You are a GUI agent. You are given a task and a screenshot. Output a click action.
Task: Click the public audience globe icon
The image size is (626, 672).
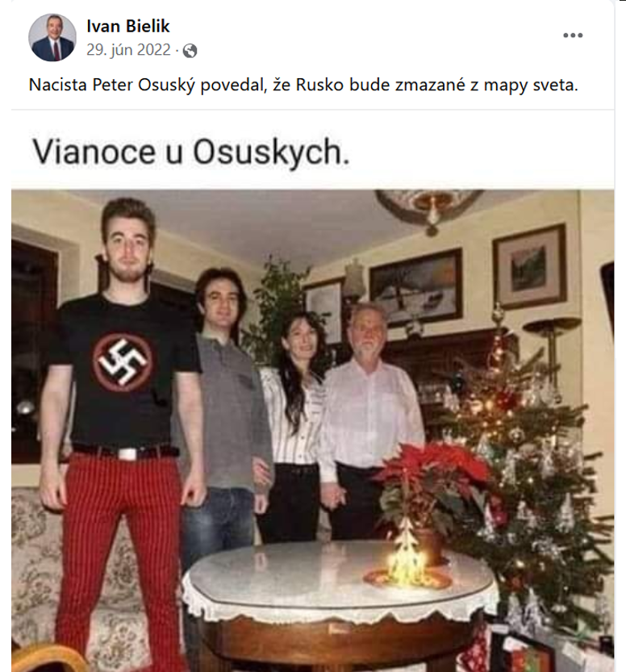coord(190,51)
